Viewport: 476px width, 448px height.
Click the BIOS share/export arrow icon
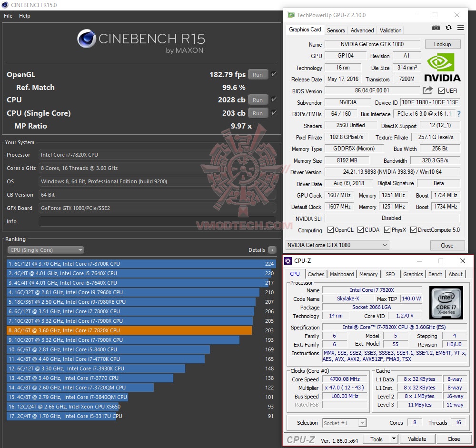click(427, 90)
